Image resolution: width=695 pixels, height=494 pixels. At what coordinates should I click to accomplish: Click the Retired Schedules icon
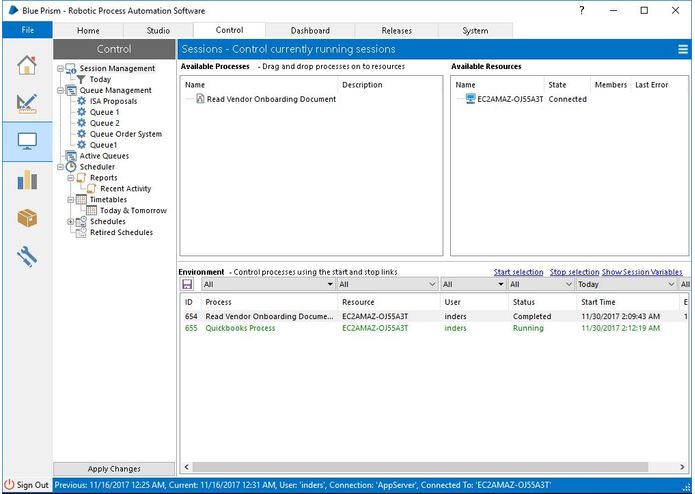[x=81, y=233]
